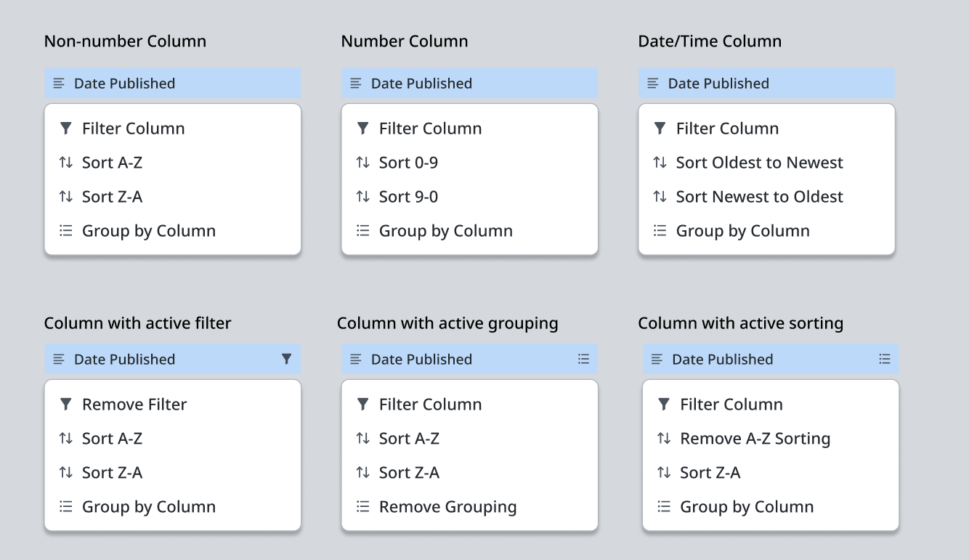Image resolution: width=969 pixels, height=560 pixels.
Task: Click the sort arrows icon beside Sort 0-9
Action: (x=362, y=162)
